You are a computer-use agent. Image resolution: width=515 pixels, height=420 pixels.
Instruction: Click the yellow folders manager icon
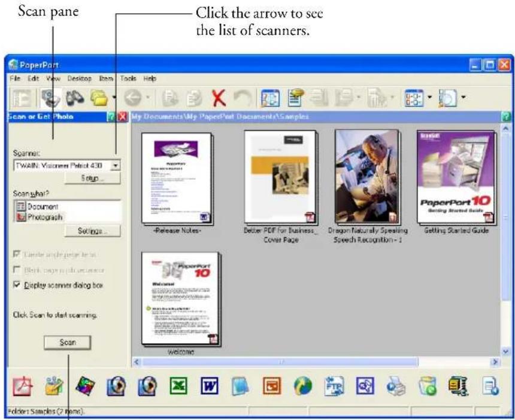coord(99,98)
